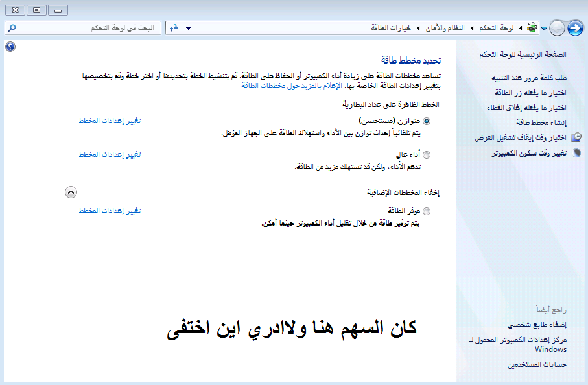The height and width of the screenshot is (385, 588).
Task: Click "تغيير إعدادات المخطط" for the "موفر الطاقة" plan
Action: [110, 211]
